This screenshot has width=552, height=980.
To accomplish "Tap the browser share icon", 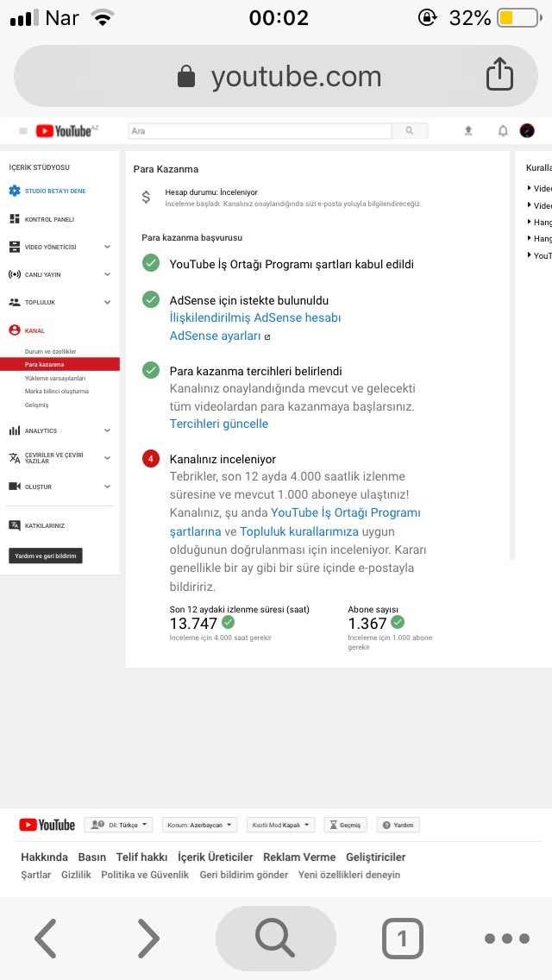I will coord(499,74).
